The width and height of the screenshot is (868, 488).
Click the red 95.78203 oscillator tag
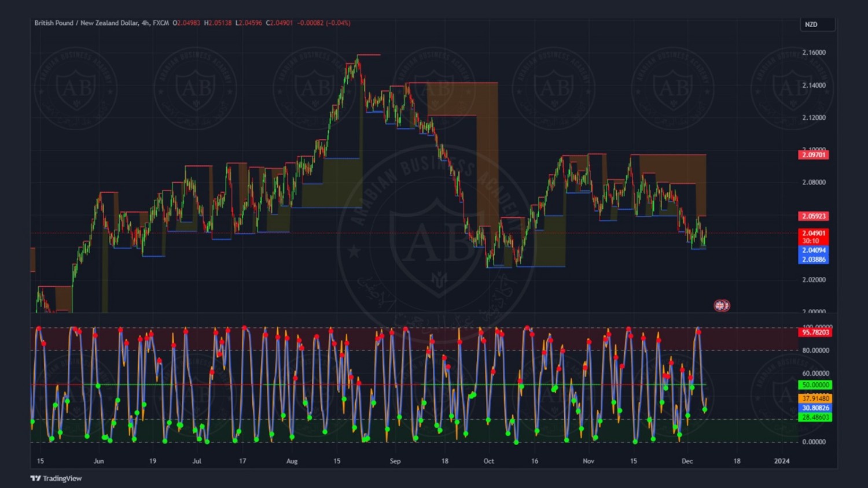click(x=815, y=332)
